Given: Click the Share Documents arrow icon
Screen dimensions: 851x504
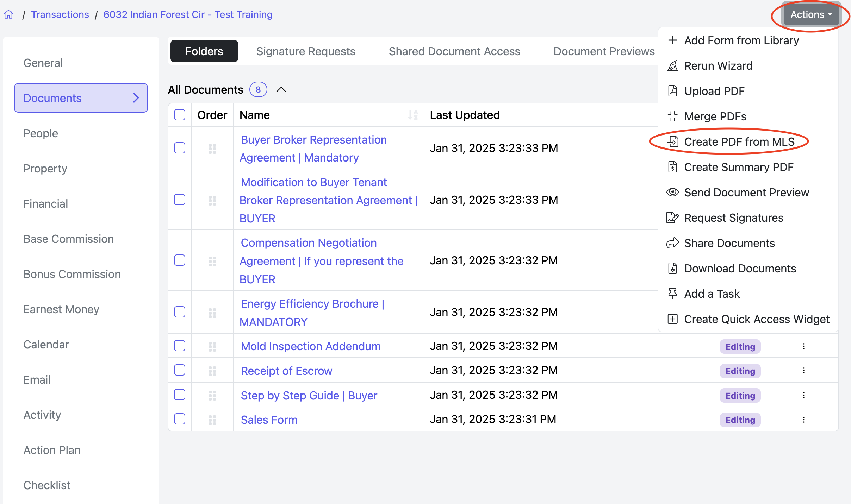Looking at the screenshot, I should tap(672, 243).
